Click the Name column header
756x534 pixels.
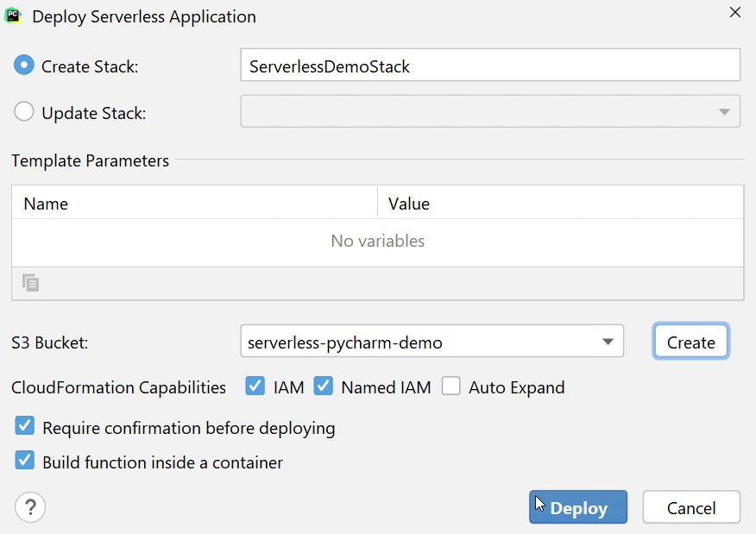coord(194,204)
